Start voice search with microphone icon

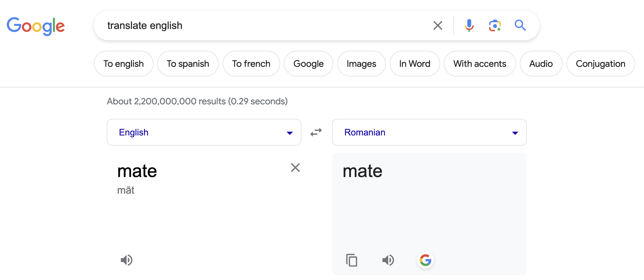[x=469, y=26]
